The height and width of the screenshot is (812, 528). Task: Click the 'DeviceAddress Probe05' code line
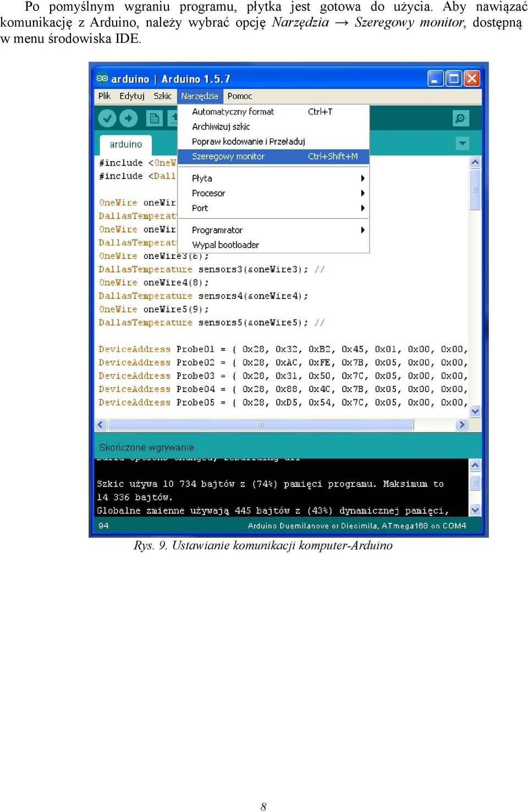tap(283, 402)
